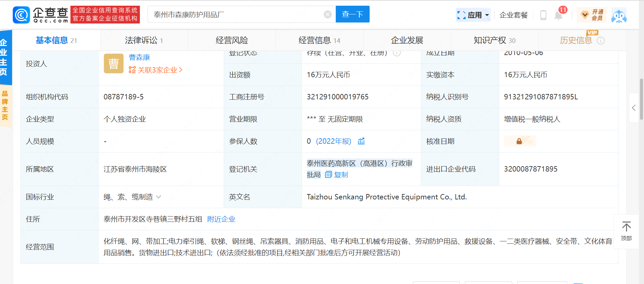Click taxpayer ID 91321291087871895L
The width and height of the screenshot is (644, 284).
pos(541,97)
